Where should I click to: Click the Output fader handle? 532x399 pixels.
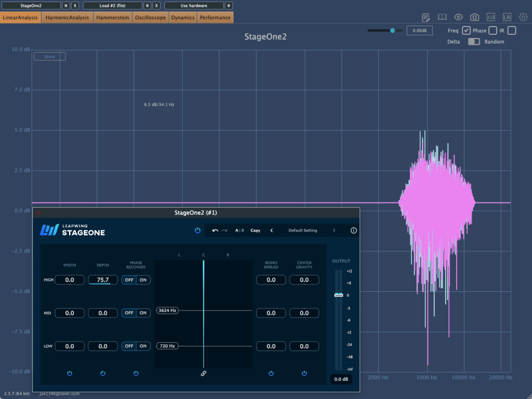pyautogui.click(x=339, y=295)
